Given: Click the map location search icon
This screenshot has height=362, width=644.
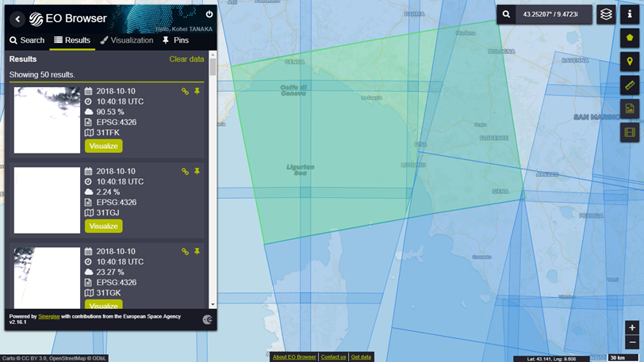Looking at the screenshot, I should click(x=506, y=14).
